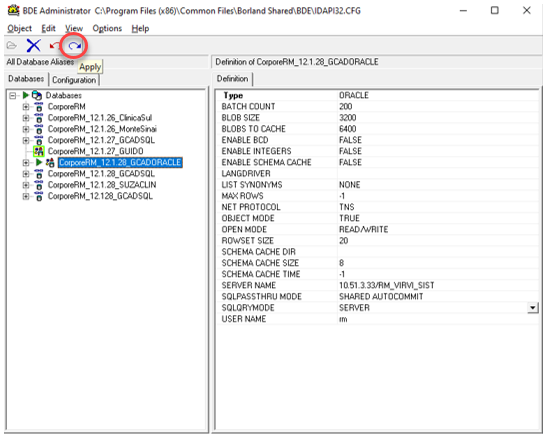Screen dimensions: 543x434
Task: Click the BLOB SIZE value 3200
Action: coord(348,118)
